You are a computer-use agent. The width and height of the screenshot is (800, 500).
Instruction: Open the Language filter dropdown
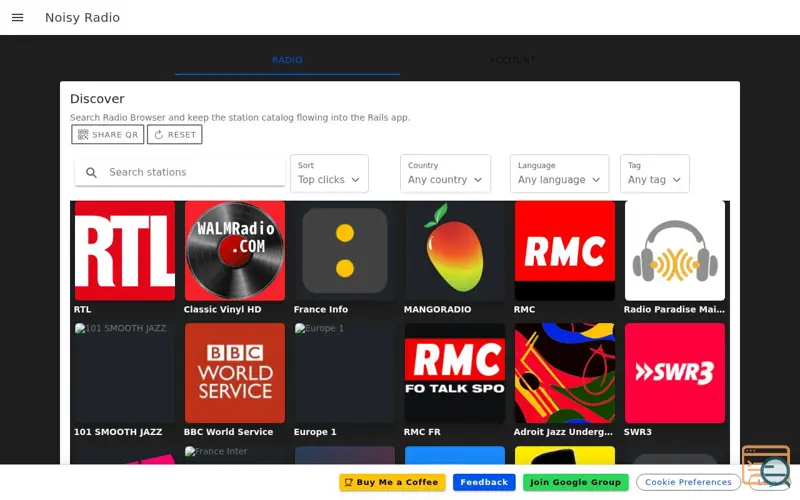(x=559, y=173)
